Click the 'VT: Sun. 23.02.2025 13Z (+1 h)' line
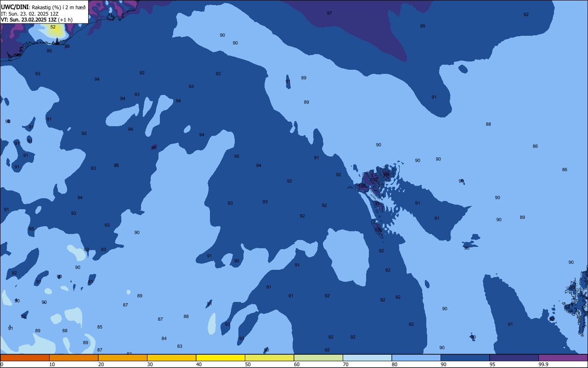588x368 pixels. tap(37, 20)
